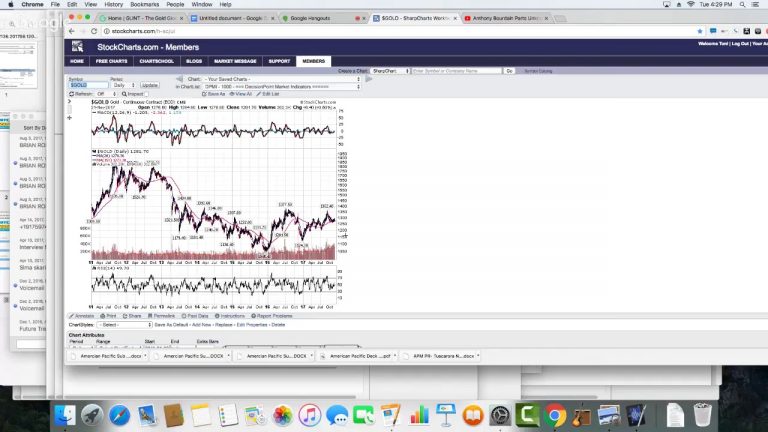The height and width of the screenshot is (432, 768).
Task: Click Edit List pencil link
Action: click(268, 94)
